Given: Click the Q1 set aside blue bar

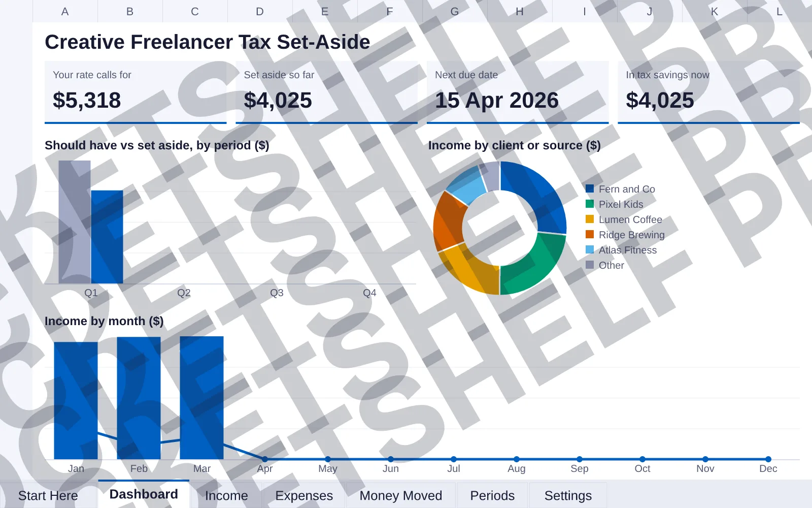Looking at the screenshot, I should pyautogui.click(x=107, y=237).
